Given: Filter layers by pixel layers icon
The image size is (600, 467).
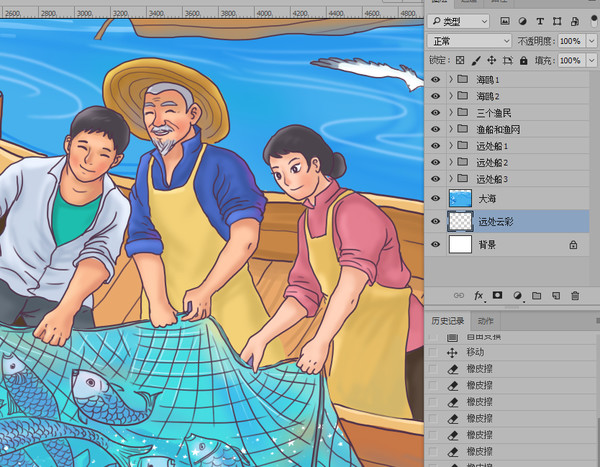Looking at the screenshot, I should 505,21.
